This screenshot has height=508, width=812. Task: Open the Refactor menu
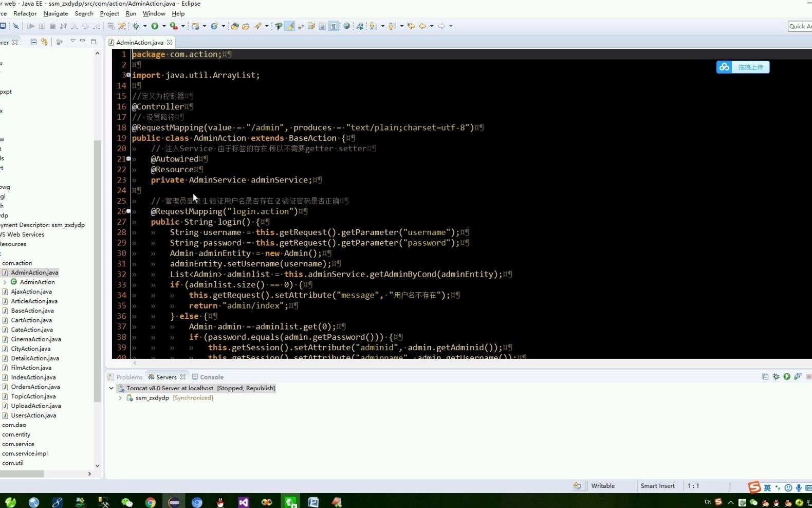(25, 13)
